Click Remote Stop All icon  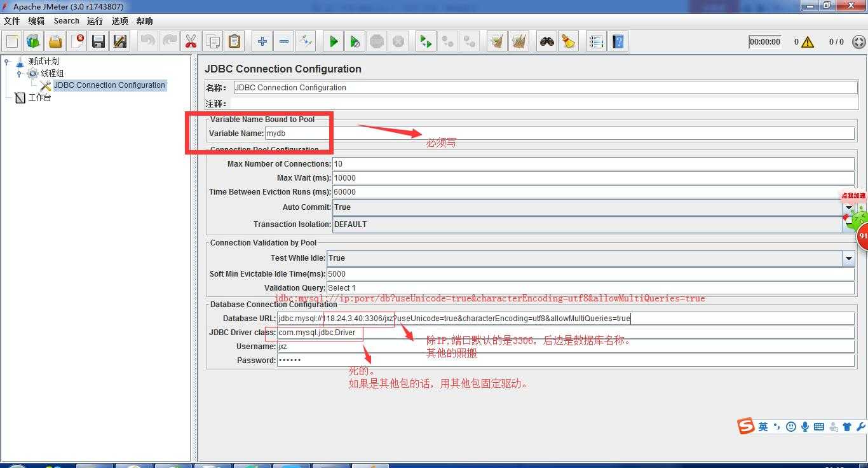(x=448, y=41)
